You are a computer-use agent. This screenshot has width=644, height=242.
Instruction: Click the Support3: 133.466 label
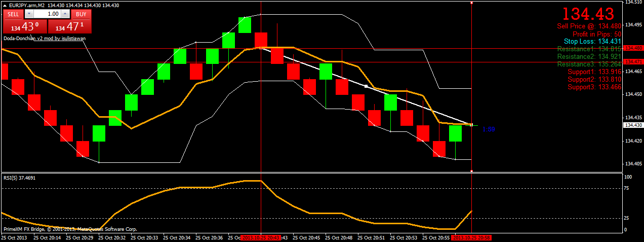[594, 87]
